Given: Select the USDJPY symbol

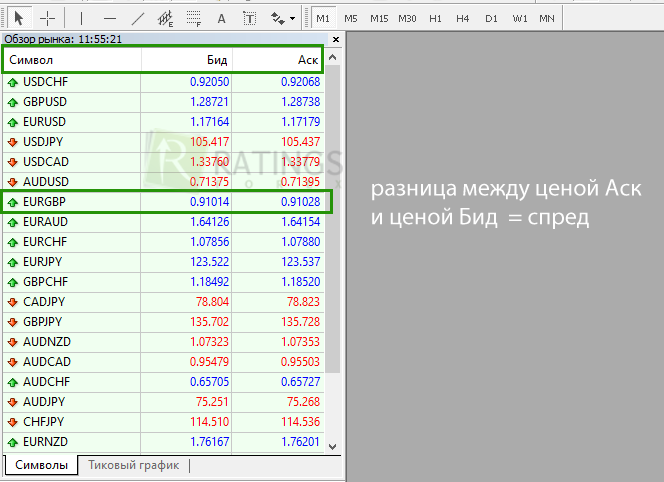Looking at the screenshot, I should 43,141.
